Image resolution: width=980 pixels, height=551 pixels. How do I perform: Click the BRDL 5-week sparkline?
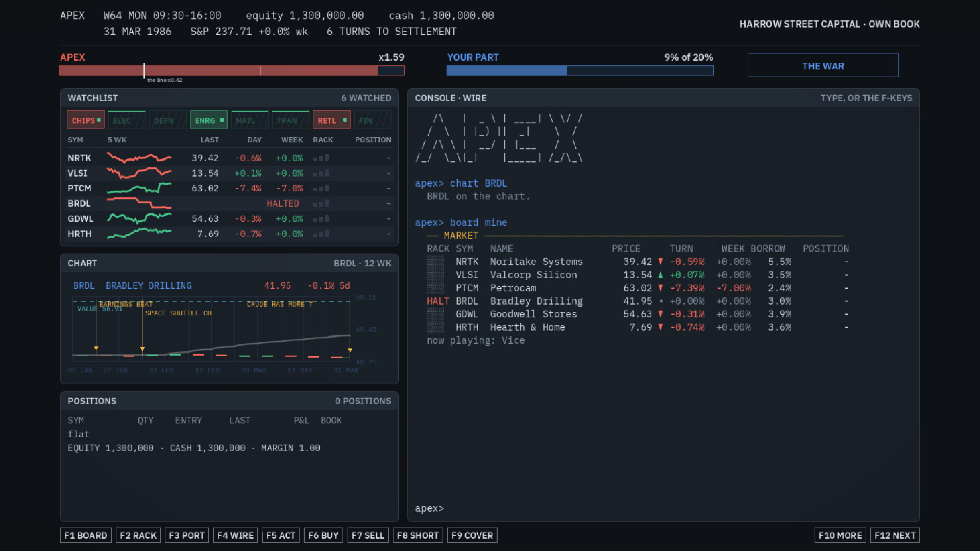click(139, 203)
